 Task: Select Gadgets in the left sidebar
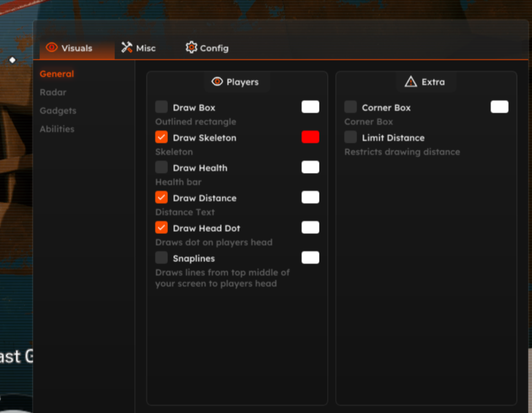point(58,111)
